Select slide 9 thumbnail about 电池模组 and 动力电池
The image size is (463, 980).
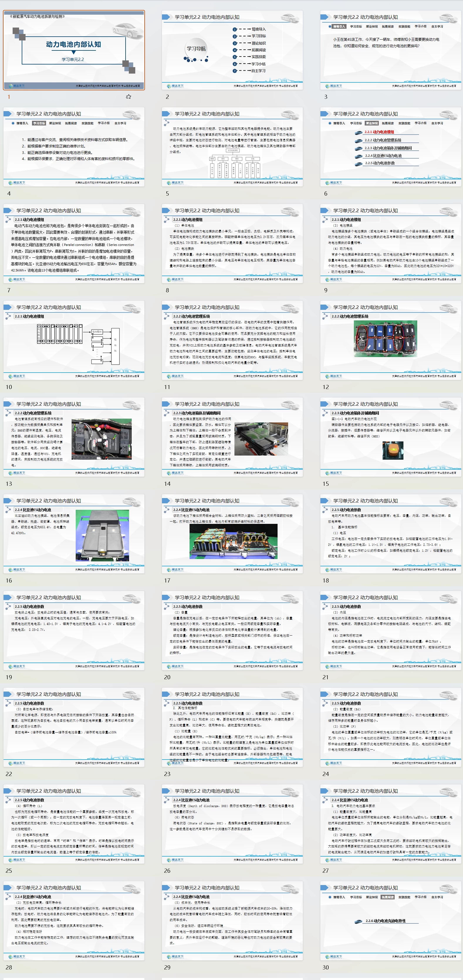click(391, 244)
